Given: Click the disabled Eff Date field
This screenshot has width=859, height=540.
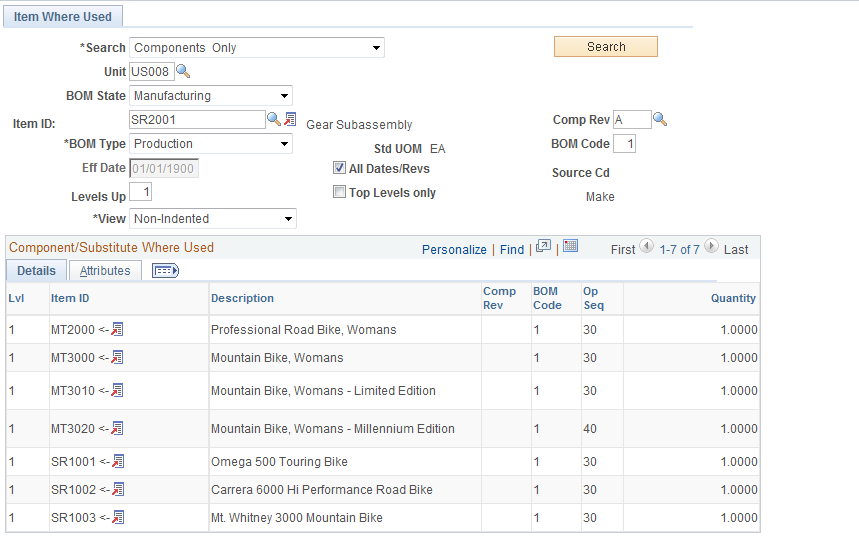Looking at the screenshot, I should (x=164, y=168).
